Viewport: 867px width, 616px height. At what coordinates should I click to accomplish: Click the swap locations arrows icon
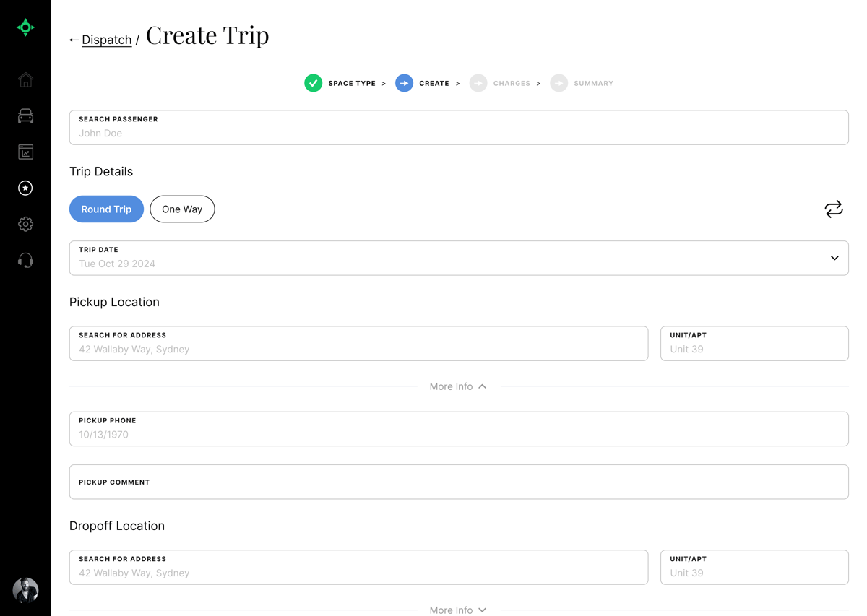[x=833, y=209]
